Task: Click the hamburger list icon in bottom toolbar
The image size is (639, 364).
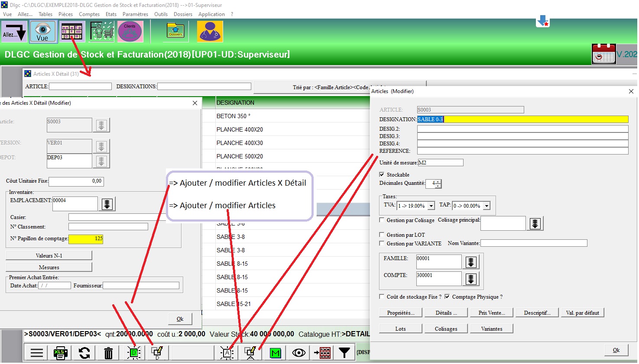Action: (37, 353)
